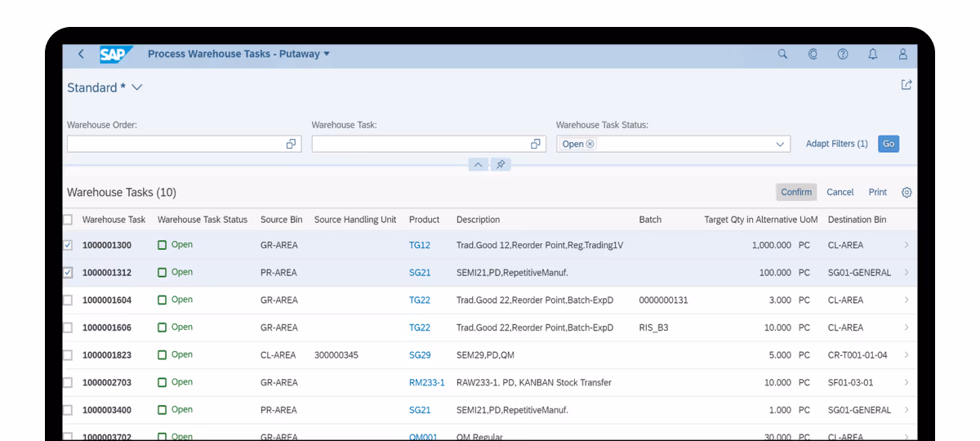Click batch value RIS_B3

(x=653, y=327)
